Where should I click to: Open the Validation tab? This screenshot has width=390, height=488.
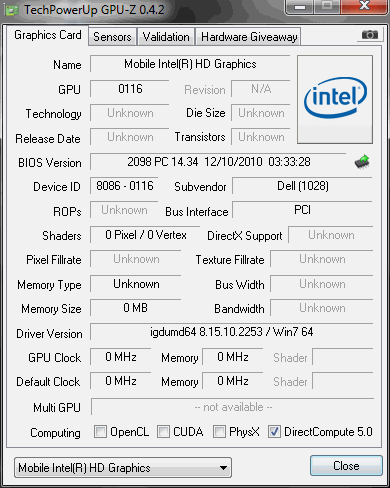click(x=166, y=37)
